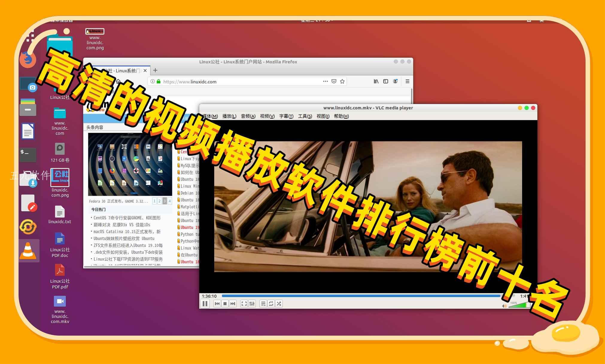
Task: Open the 工具(S) menu in VLC
Action: (305, 116)
